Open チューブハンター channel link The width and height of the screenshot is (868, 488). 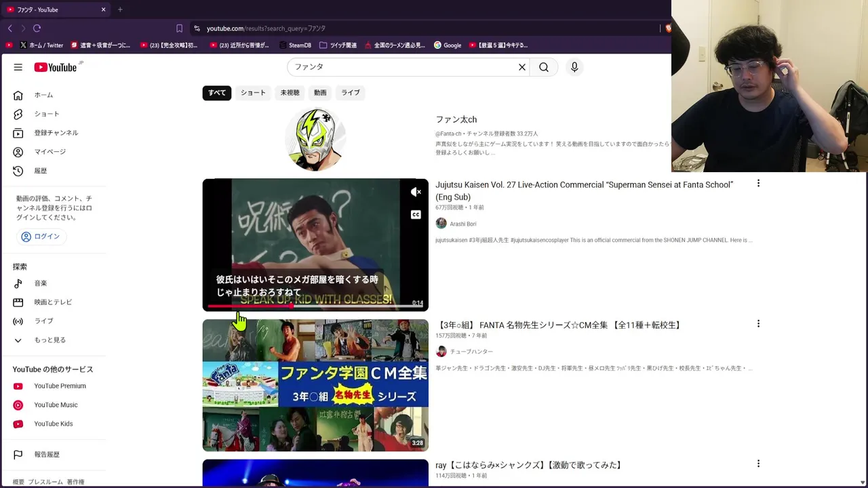coord(471,352)
